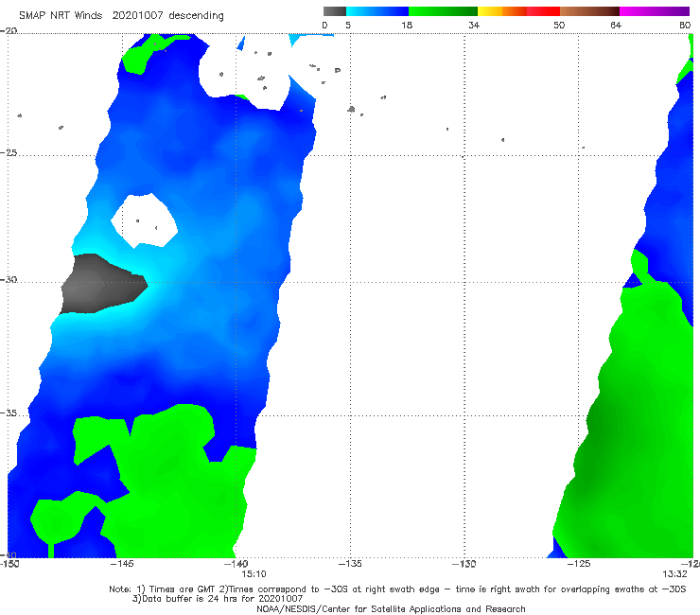
Task: Click the yellow-orange segment of the color bar
Action: coord(502,11)
